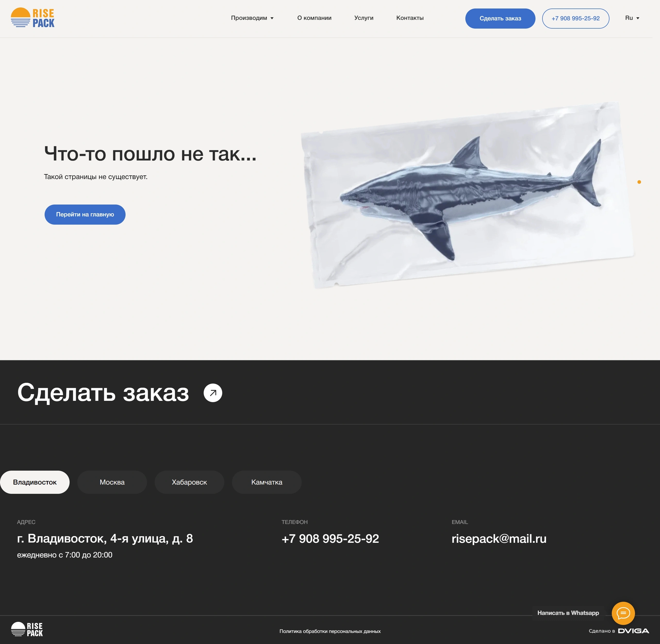Open the Контакты menu item
This screenshot has height=644, width=660.
(x=410, y=18)
